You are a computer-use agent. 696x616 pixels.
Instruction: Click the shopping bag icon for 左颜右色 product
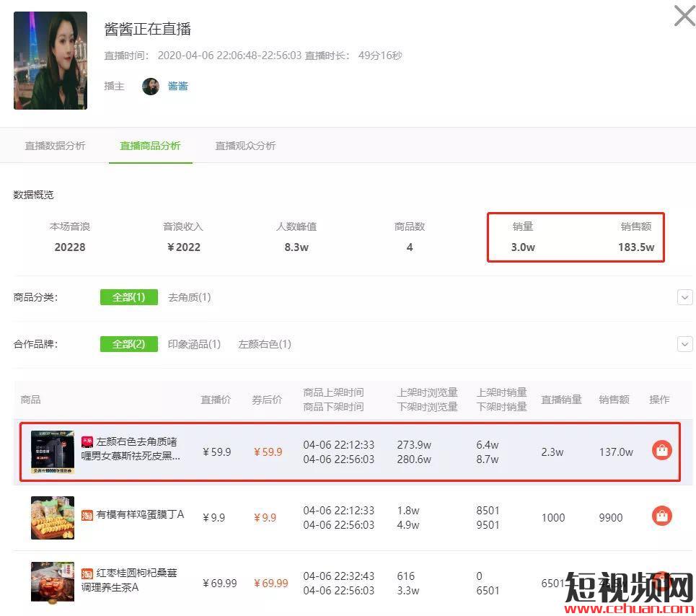point(661,451)
